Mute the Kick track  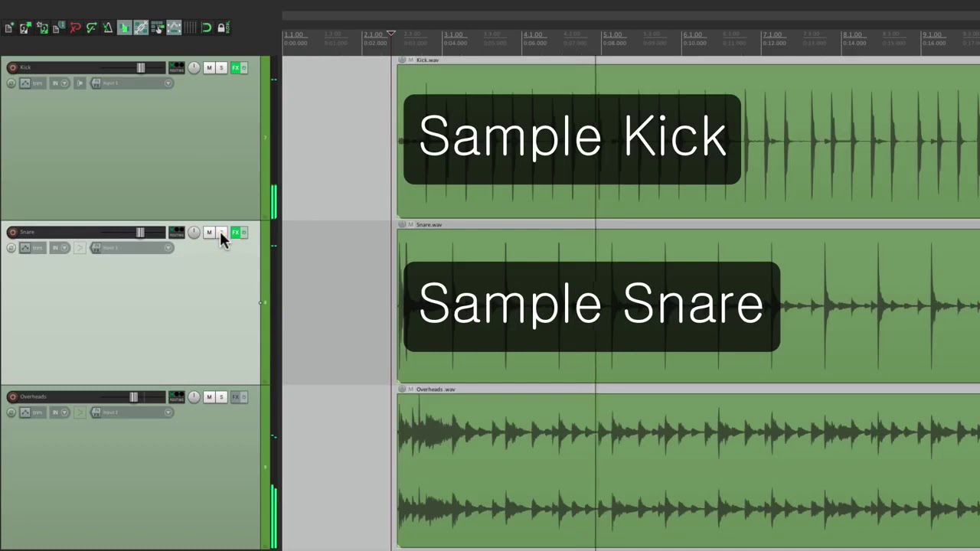209,68
